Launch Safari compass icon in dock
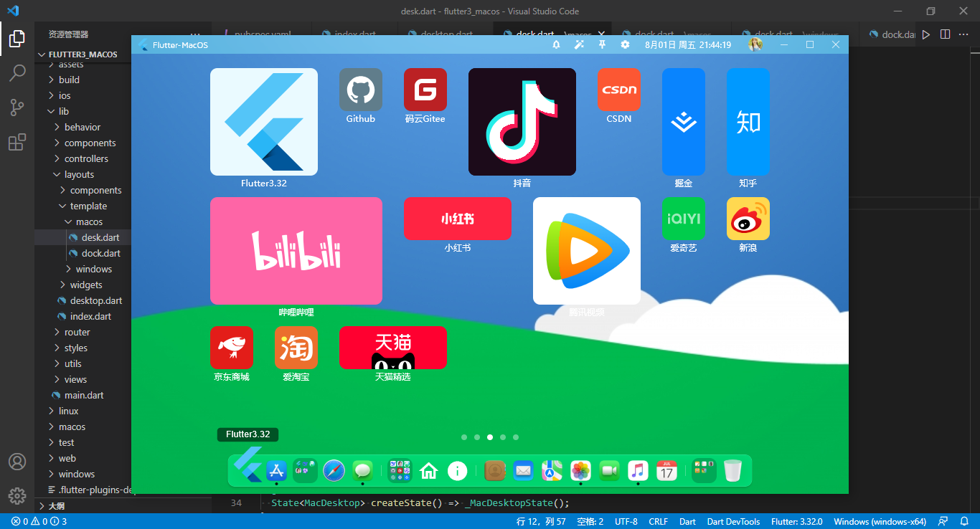The height and width of the screenshot is (529, 980). coord(334,471)
